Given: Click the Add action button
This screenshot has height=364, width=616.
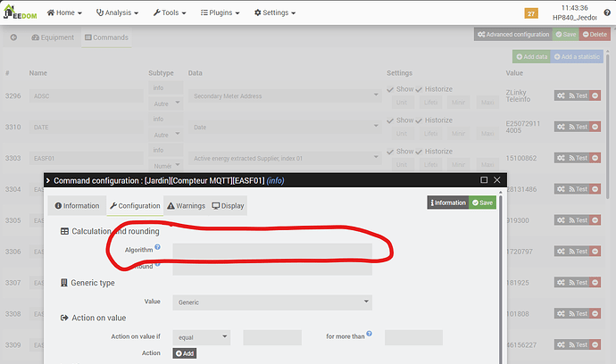Looking at the screenshot, I should point(185,353).
